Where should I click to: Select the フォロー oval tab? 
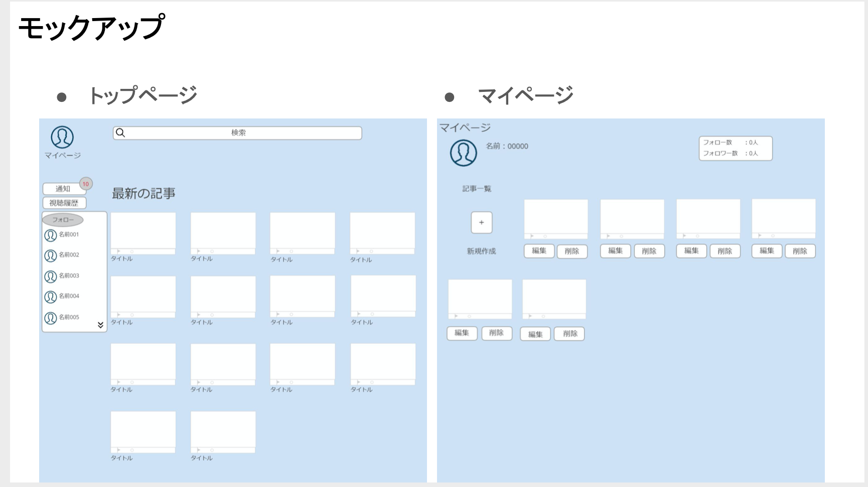pyautogui.click(x=63, y=220)
